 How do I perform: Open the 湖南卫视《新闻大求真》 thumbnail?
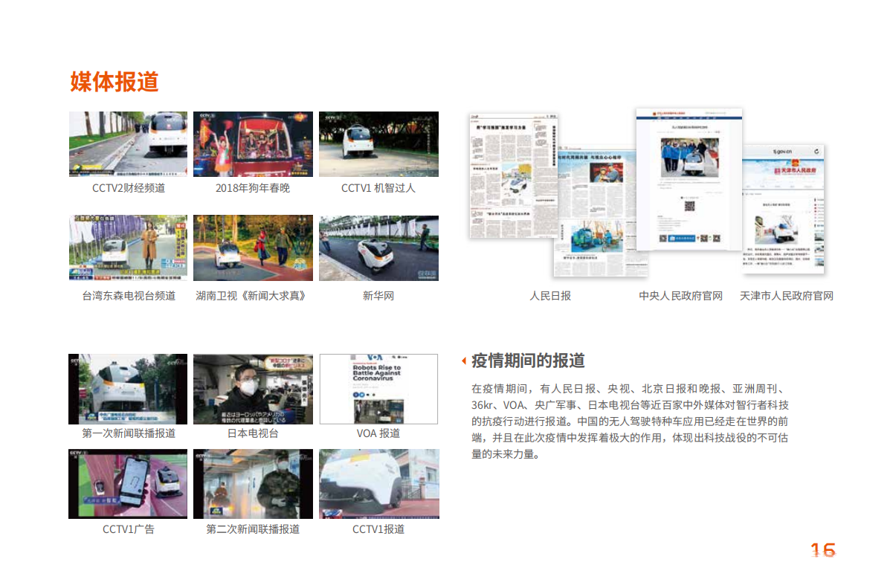pos(253,248)
